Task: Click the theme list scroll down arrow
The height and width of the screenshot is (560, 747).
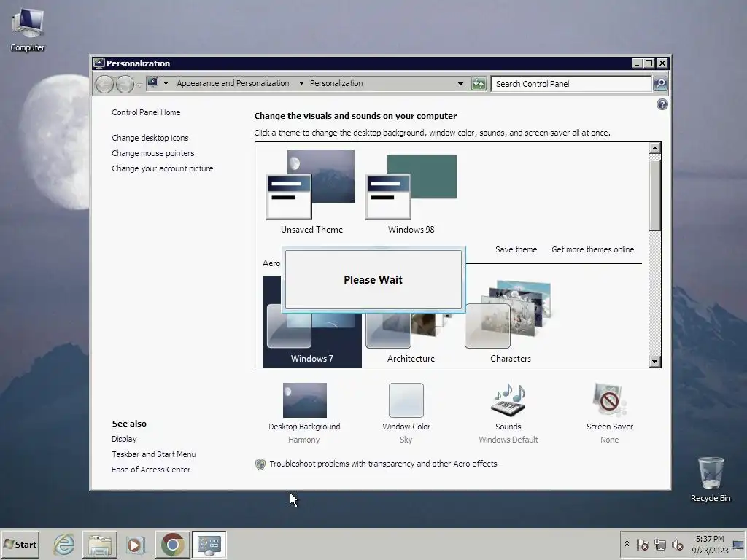Action: (654, 362)
